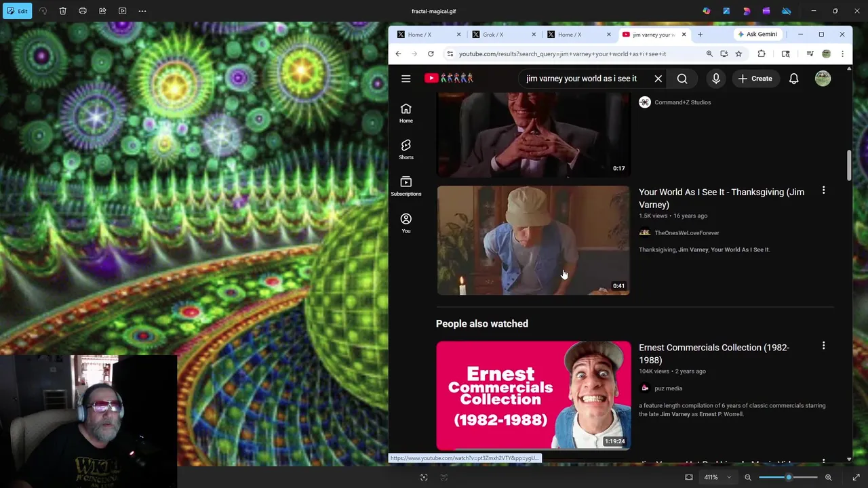Click 'Ernest Commercials Collection (1982-1988)' title
The image size is (868, 488).
[x=714, y=354]
